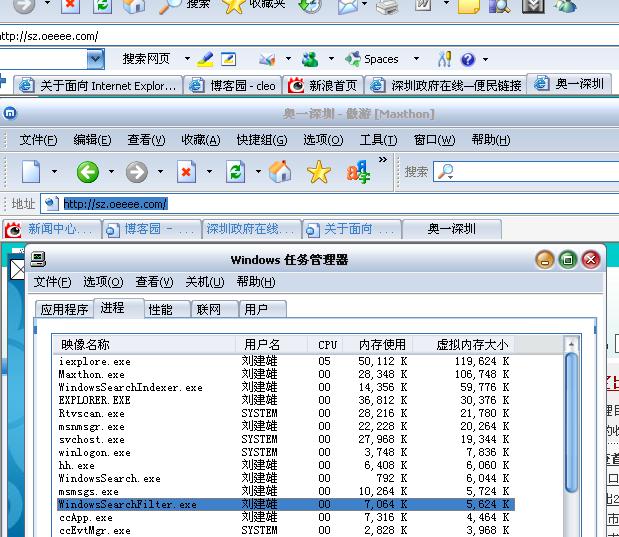619x537 pixels.
Task: Sort by 内存使用 column header
Action: point(379,345)
